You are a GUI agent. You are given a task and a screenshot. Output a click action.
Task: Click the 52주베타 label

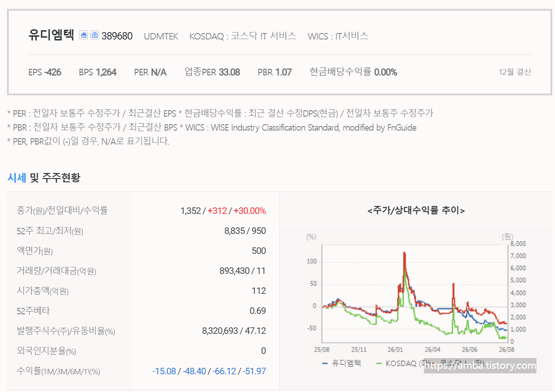click(33, 311)
